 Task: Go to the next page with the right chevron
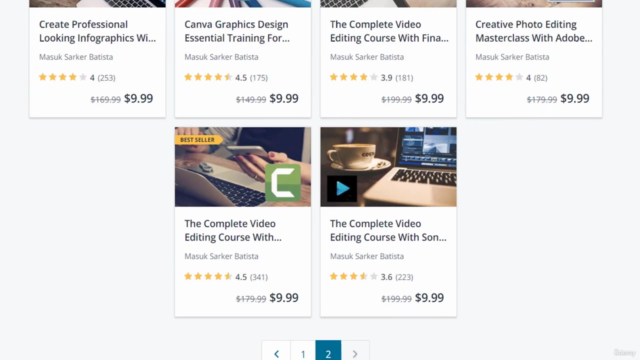click(x=355, y=352)
